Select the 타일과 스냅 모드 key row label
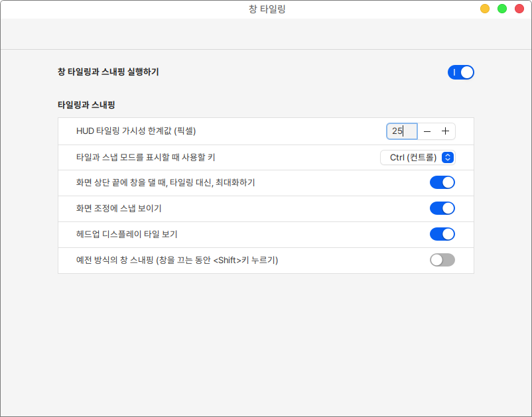Screen dimensions: 532x417 (x=145, y=157)
